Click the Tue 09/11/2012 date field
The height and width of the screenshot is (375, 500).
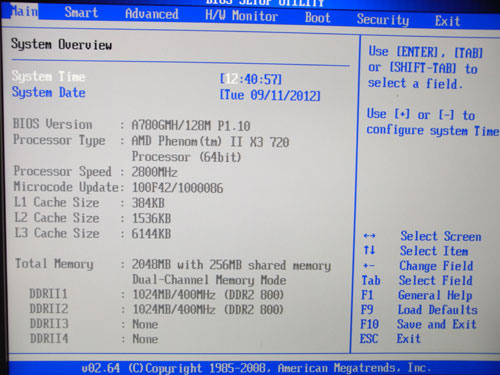[270, 95]
